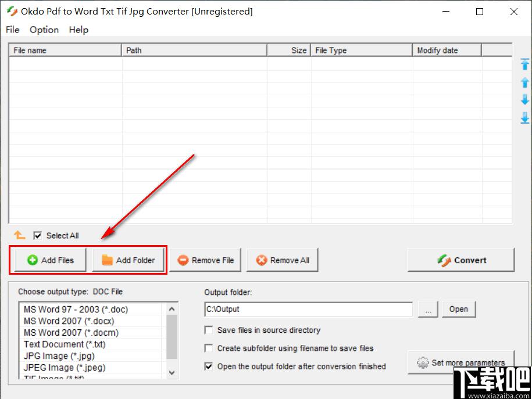The width and height of the screenshot is (532, 399).
Task: Enable Create subfolder using filename option
Action: [x=209, y=348]
